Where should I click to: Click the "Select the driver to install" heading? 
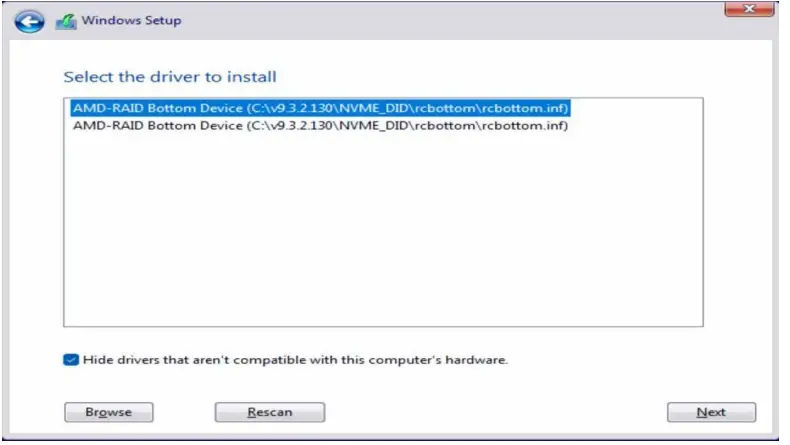(x=170, y=76)
